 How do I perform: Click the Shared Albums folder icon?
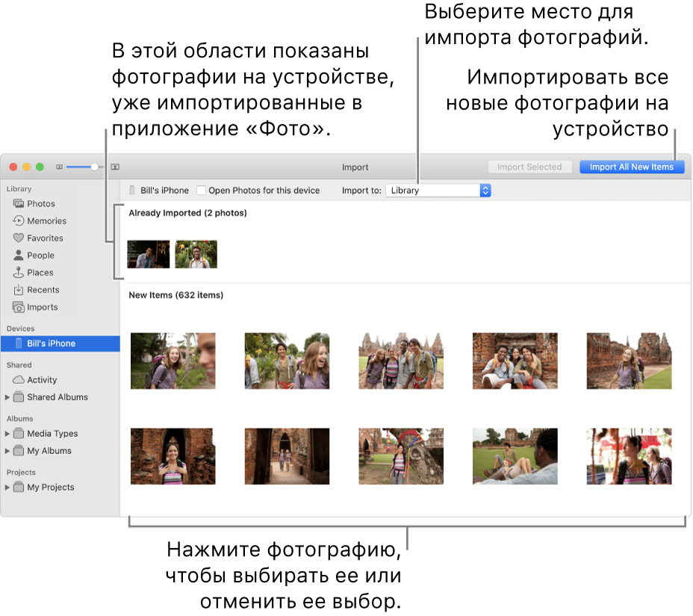(x=19, y=397)
